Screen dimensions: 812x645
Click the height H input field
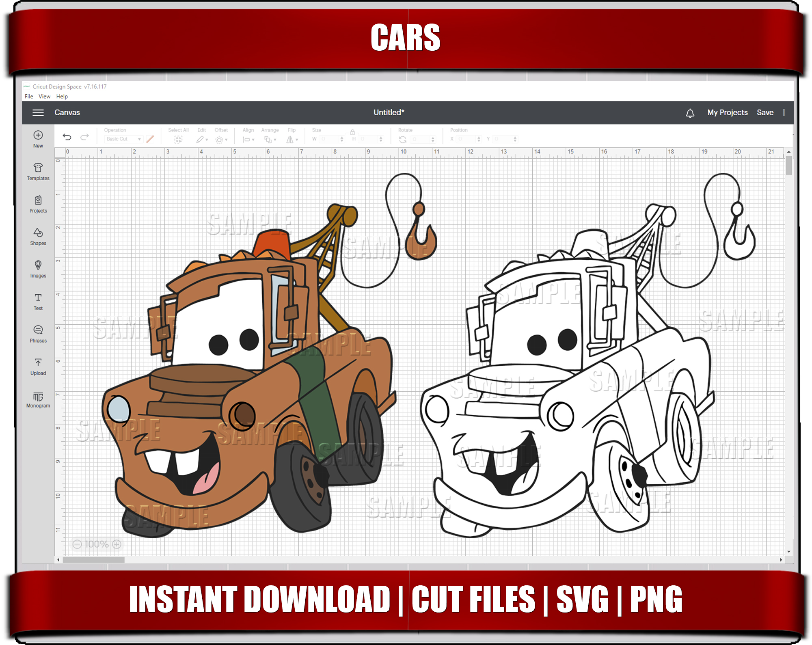coord(371,139)
